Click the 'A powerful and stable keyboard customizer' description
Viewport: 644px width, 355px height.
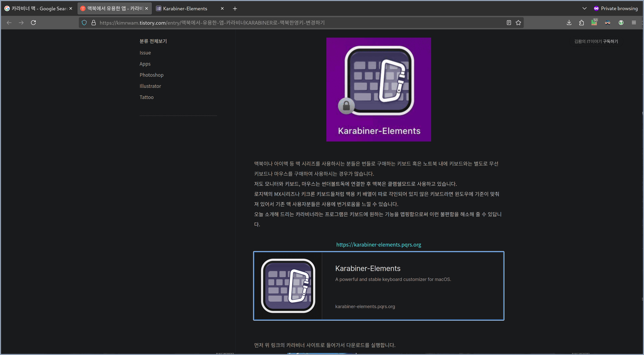tap(393, 279)
